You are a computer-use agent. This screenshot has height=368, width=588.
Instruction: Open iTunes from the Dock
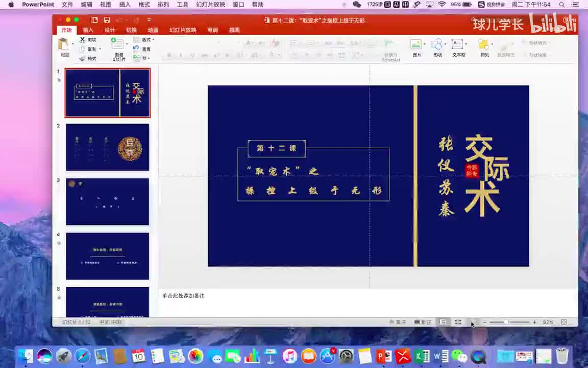[x=289, y=356]
